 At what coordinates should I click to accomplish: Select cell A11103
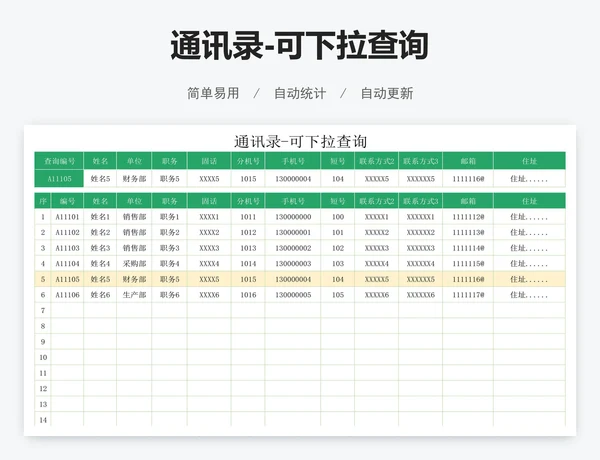(x=67, y=248)
